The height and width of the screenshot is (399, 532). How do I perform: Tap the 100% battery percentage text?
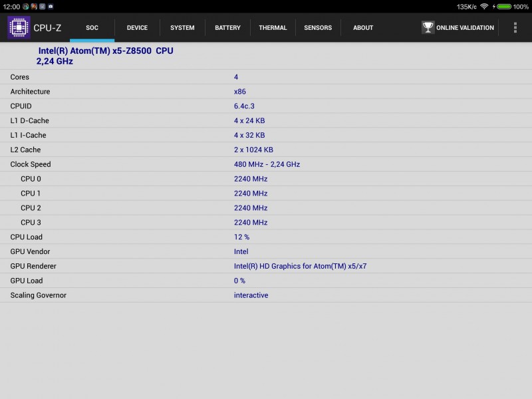tap(521, 7)
